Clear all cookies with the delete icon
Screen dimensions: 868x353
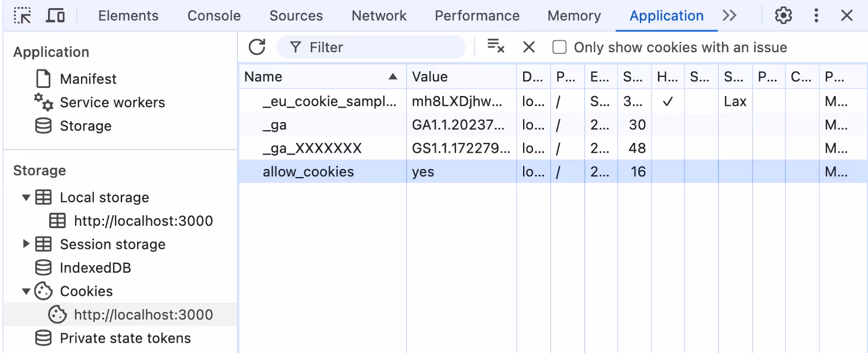click(x=528, y=47)
